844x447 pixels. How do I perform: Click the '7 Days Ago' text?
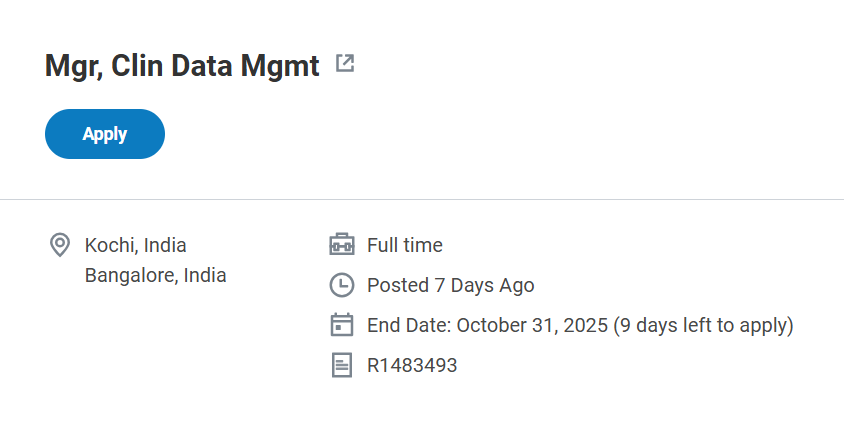(x=484, y=285)
